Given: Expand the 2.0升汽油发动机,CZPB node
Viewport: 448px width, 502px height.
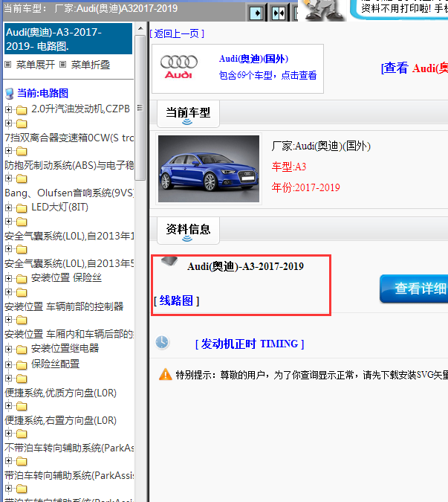Looking at the screenshot, I should point(9,109).
